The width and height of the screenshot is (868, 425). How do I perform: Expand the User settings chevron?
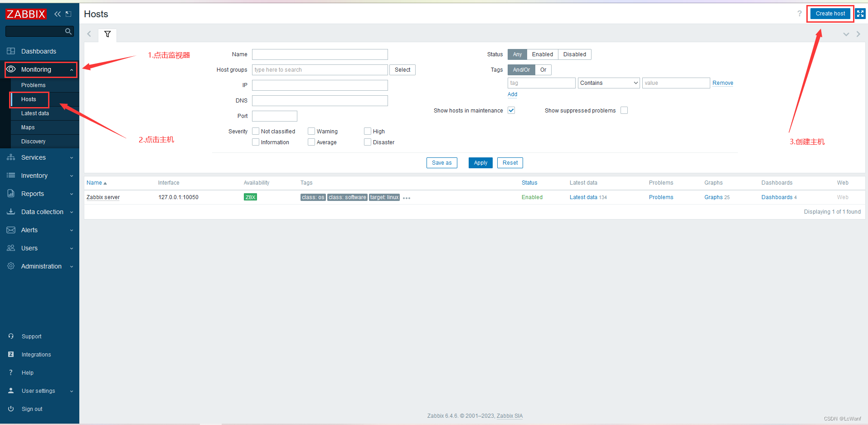pos(72,391)
